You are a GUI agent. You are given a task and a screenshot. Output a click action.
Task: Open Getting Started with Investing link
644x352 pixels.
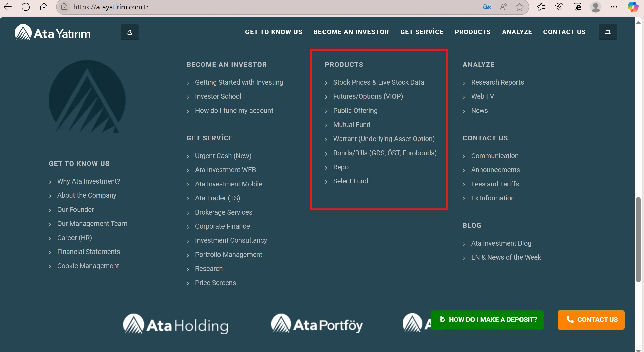click(239, 82)
